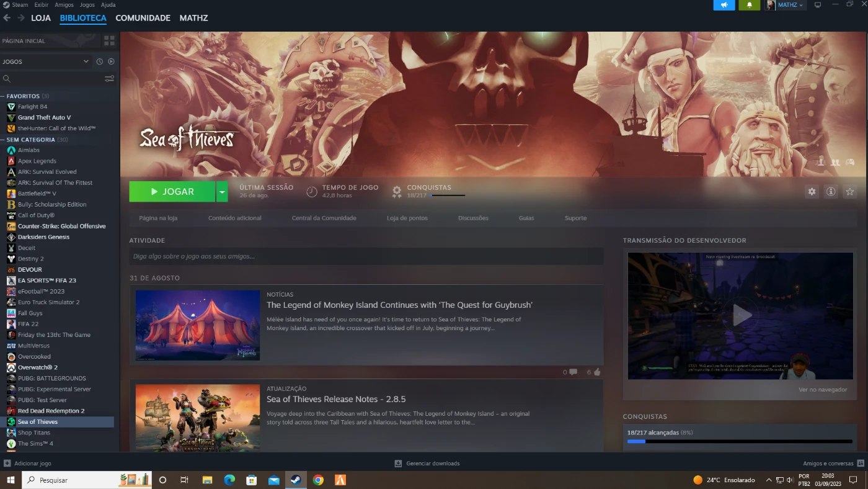Click Ver no navegador link
Viewport: 868px width, 489px height.
[x=823, y=390]
